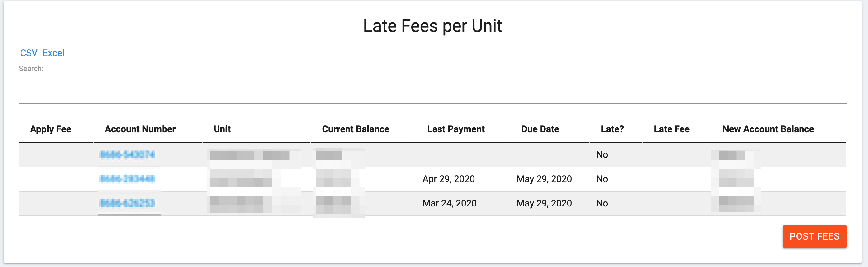Sort table by Current Balance

pyautogui.click(x=356, y=129)
